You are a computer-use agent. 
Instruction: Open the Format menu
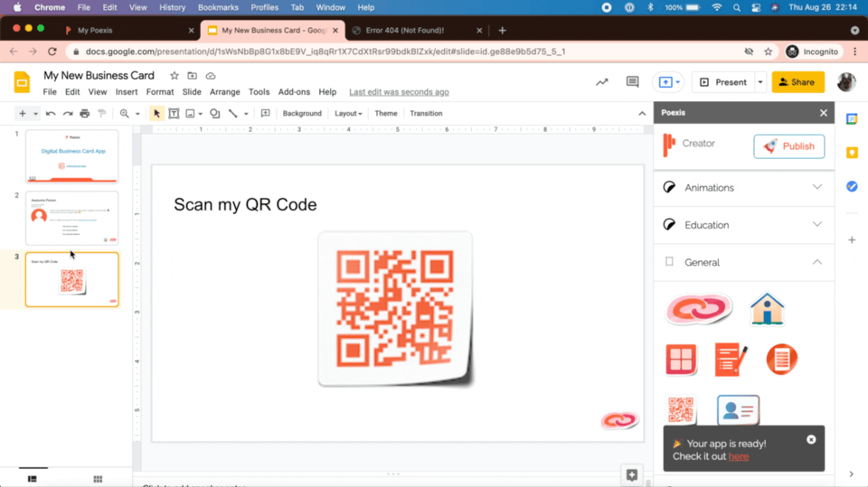click(160, 92)
